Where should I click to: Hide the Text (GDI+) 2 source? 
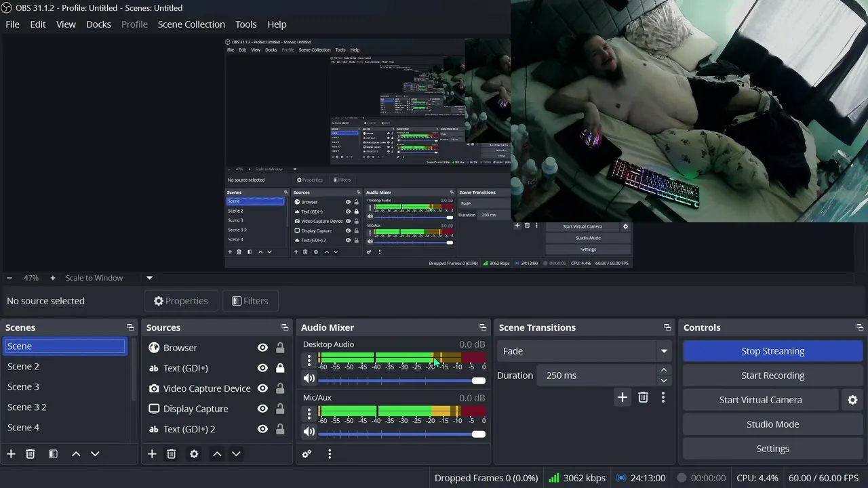coord(262,429)
